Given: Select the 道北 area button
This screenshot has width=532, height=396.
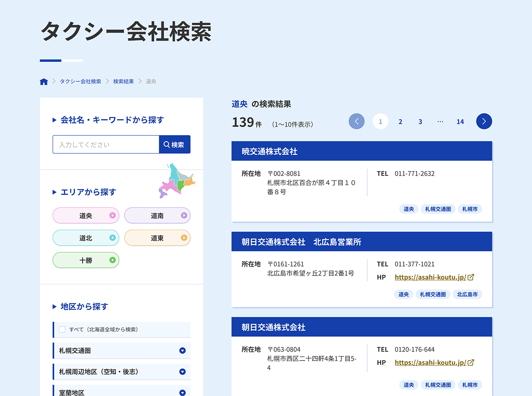Looking at the screenshot, I should [86, 238].
